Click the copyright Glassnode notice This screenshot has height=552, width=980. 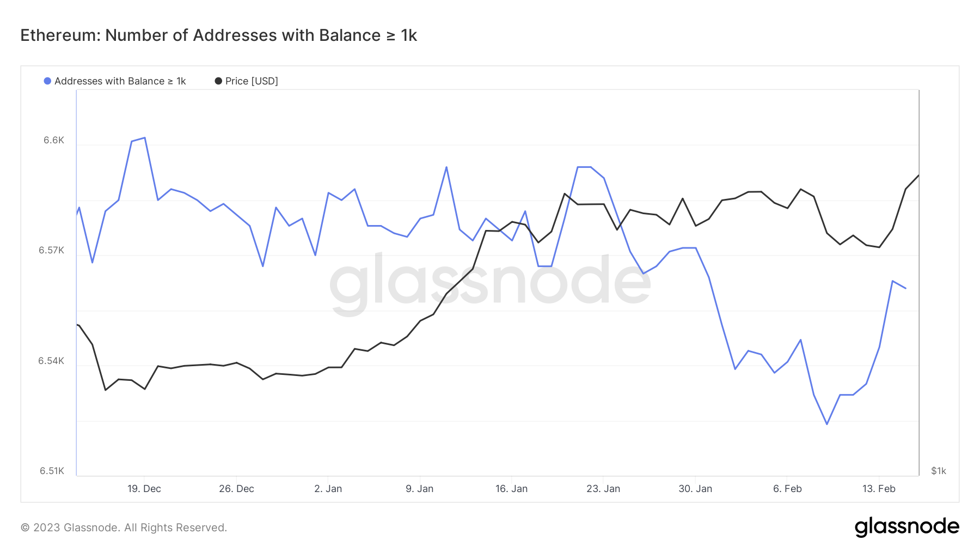pos(124,527)
